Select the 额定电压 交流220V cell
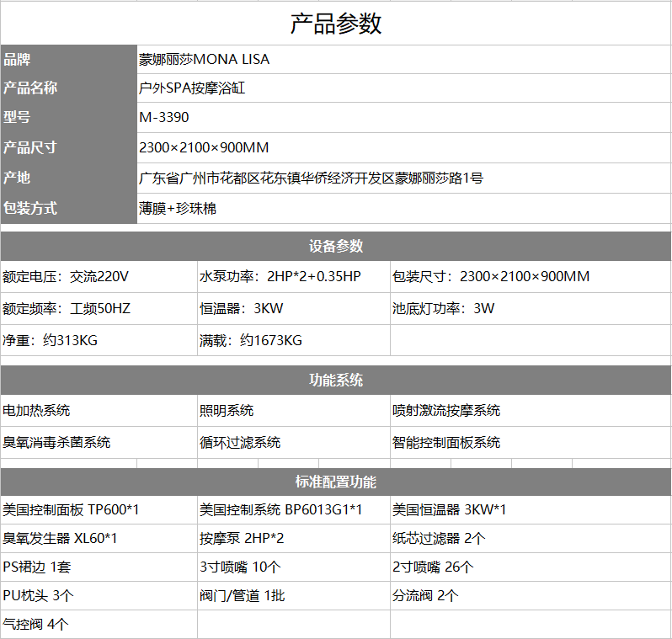The width and height of the screenshot is (672, 639). pos(98,277)
